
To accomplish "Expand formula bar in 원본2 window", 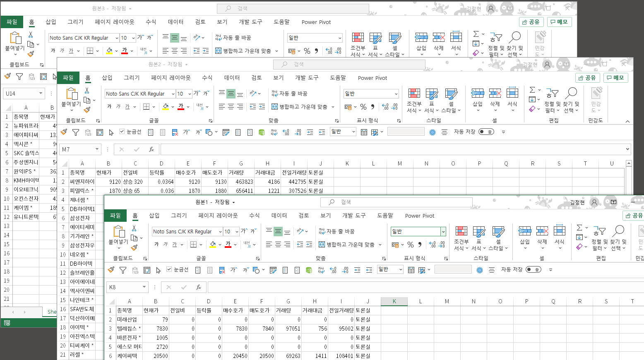I will [x=627, y=149].
